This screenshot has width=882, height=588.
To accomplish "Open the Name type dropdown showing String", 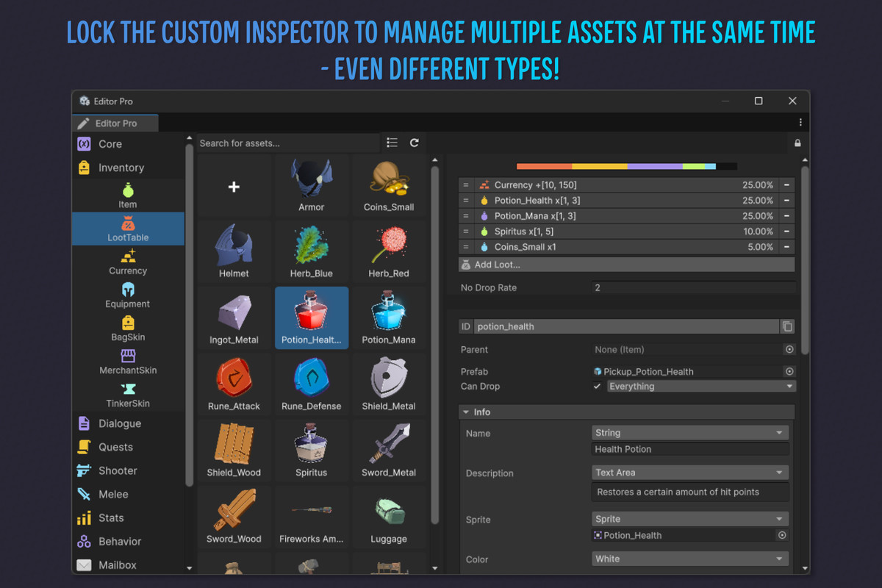I will tap(689, 433).
